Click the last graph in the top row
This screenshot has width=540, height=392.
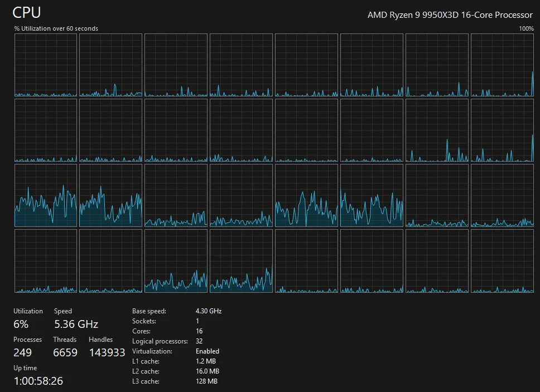502,65
